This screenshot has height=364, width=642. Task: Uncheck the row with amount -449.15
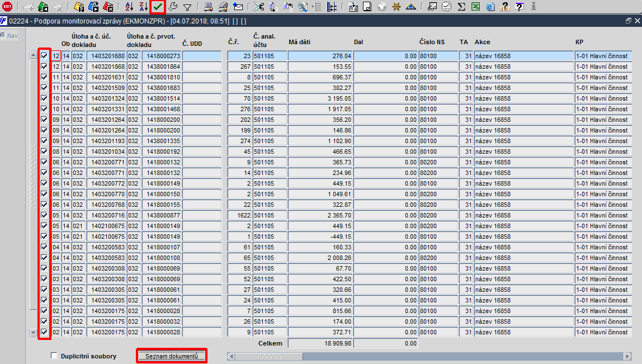[44, 237]
